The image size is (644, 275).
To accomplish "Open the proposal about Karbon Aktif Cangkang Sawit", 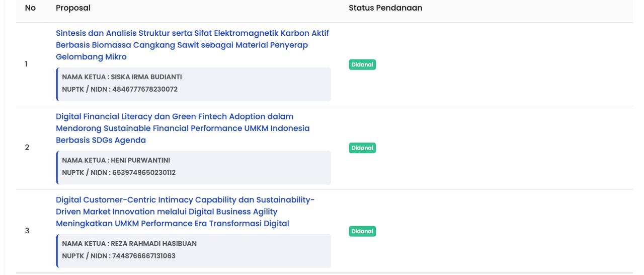I will point(192,45).
